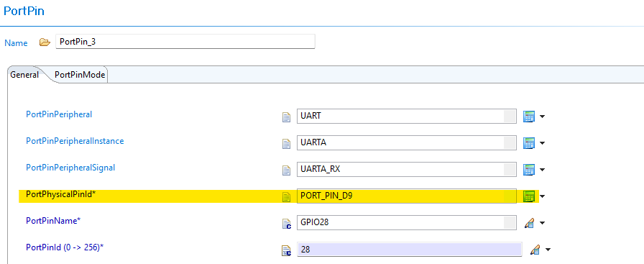
Task: Expand the arrow menu on the PortPinPeripheralSignal row
Action: (x=542, y=170)
